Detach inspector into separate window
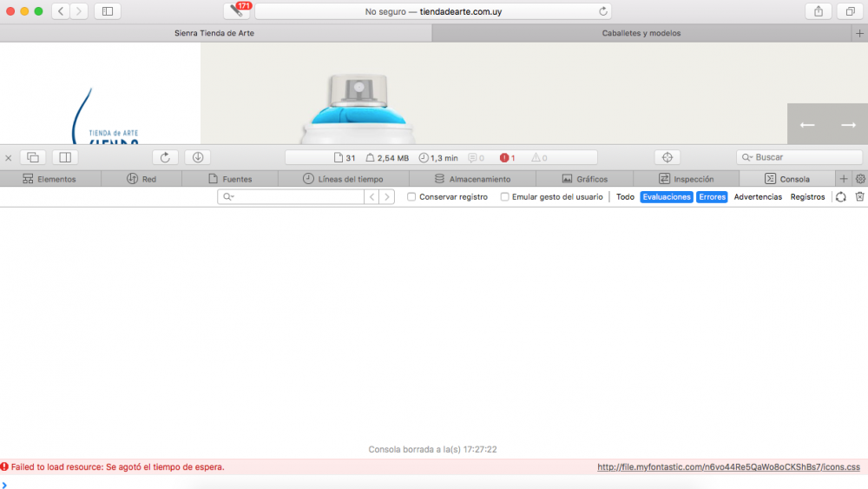 [x=33, y=157]
